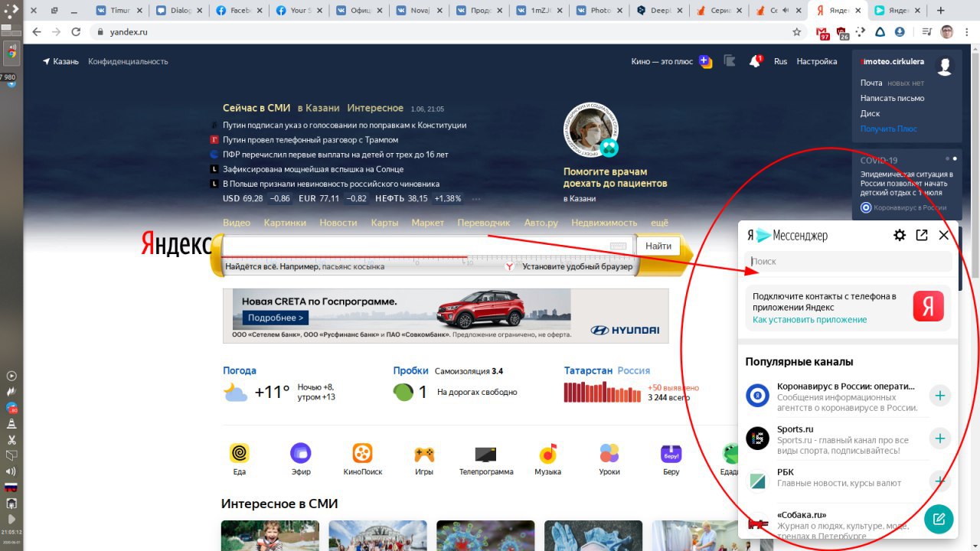Go back in browser history
Screen dimensions: 980x551
[x=36, y=32]
